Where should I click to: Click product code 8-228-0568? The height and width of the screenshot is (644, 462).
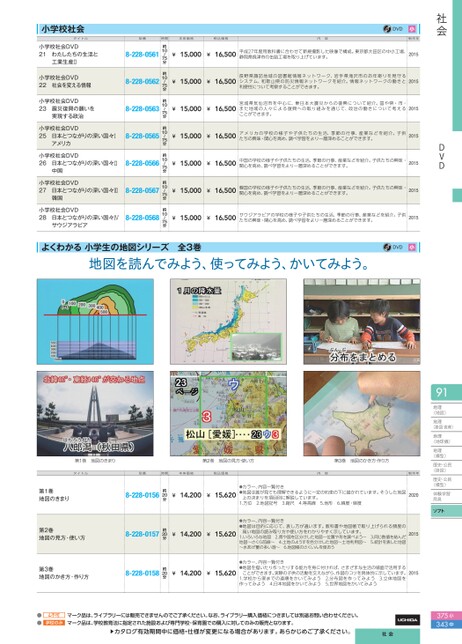pyautogui.click(x=142, y=218)
